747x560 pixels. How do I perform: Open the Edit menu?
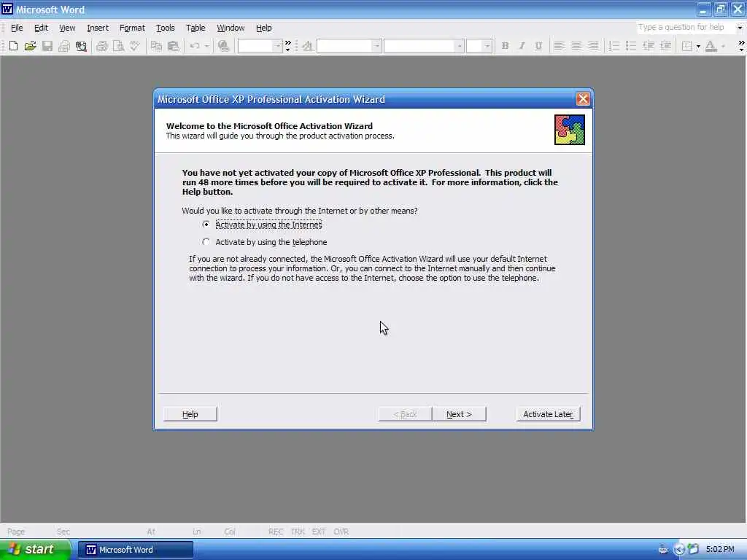pos(41,28)
